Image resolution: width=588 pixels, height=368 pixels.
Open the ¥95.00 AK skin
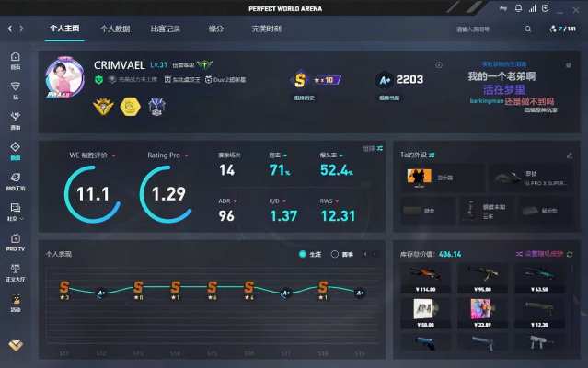pos(482,278)
